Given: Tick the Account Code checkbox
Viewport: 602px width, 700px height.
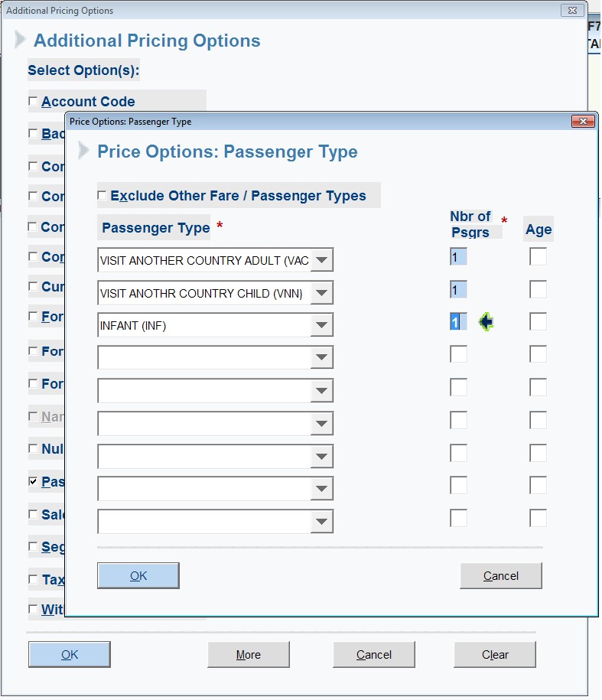Looking at the screenshot, I should (x=33, y=101).
